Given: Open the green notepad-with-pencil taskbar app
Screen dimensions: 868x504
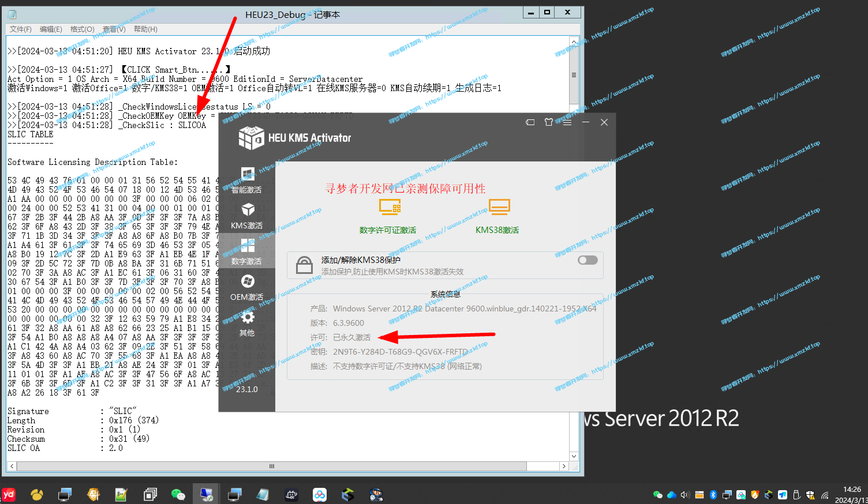Looking at the screenshot, I should click(121, 494).
